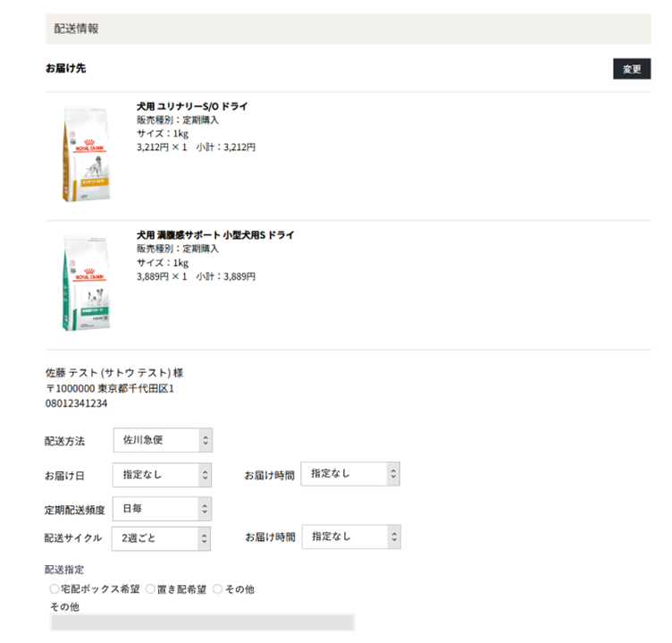Screen dimensions: 672x643
Task: Expand the お届け日 dropdown
Action: (163, 475)
